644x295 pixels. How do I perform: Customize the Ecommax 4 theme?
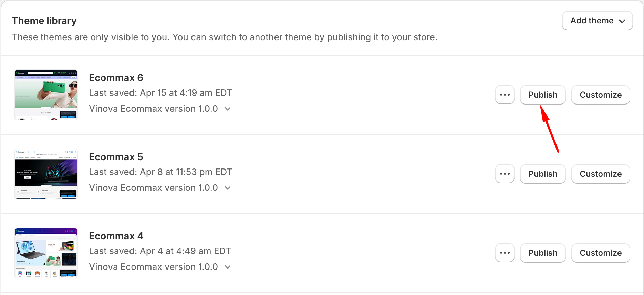pyautogui.click(x=601, y=253)
